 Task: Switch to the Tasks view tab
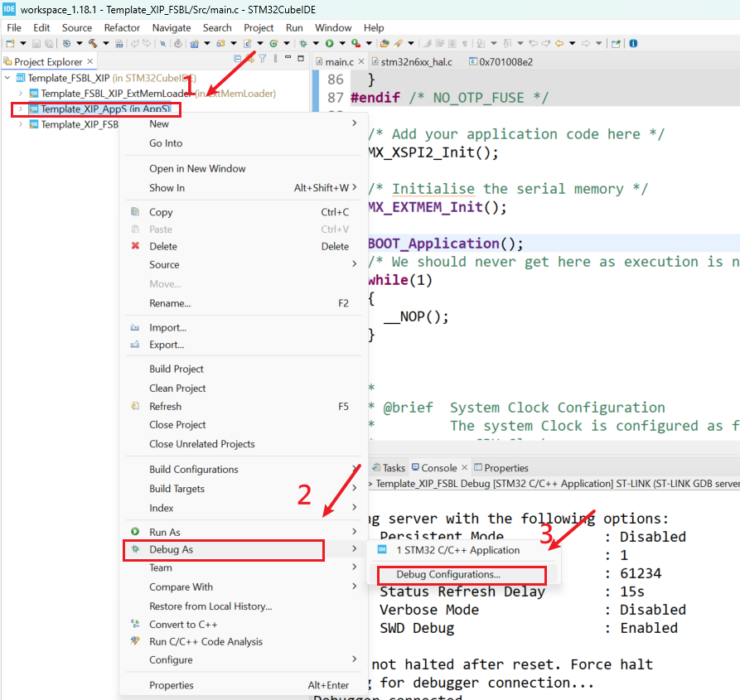389,468
